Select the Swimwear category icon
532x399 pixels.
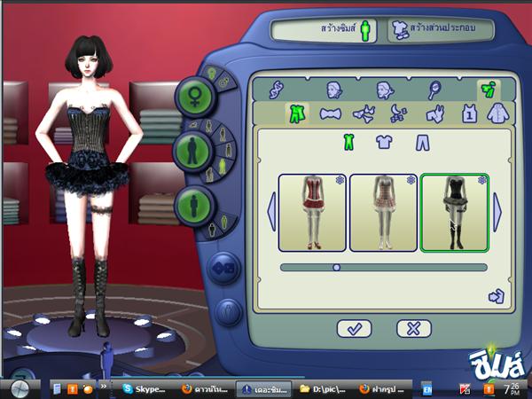[435, 114]
